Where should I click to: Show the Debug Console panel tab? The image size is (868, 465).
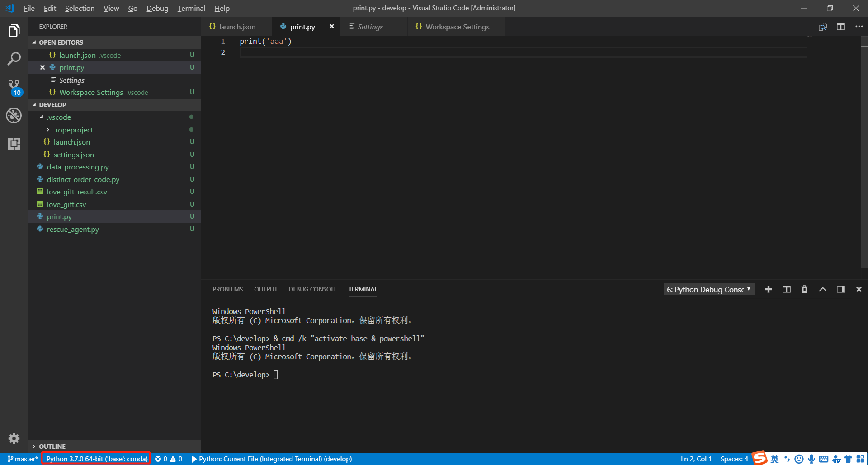313,289
